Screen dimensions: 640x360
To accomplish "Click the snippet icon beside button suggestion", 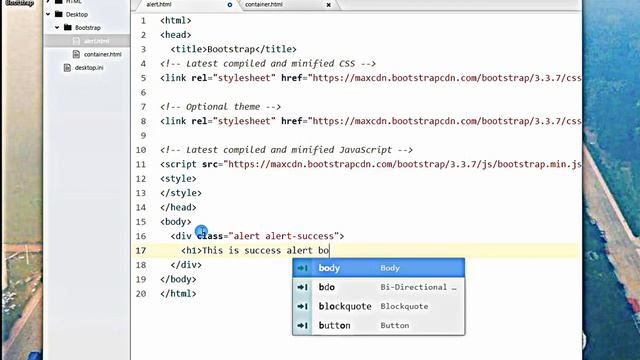I will [x=302, y=325].
